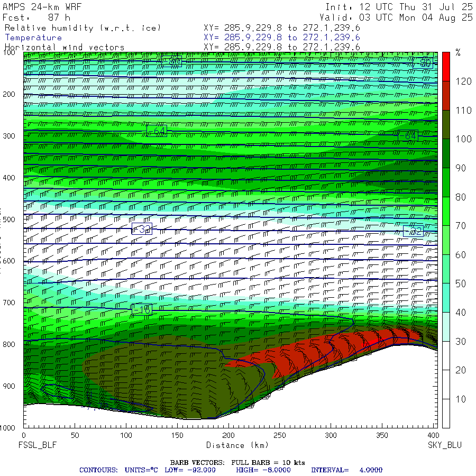Click the 'Relative humidity (w.r.t. ice)' label
This screenshot has height=476, width=476.
click(83, 28)
